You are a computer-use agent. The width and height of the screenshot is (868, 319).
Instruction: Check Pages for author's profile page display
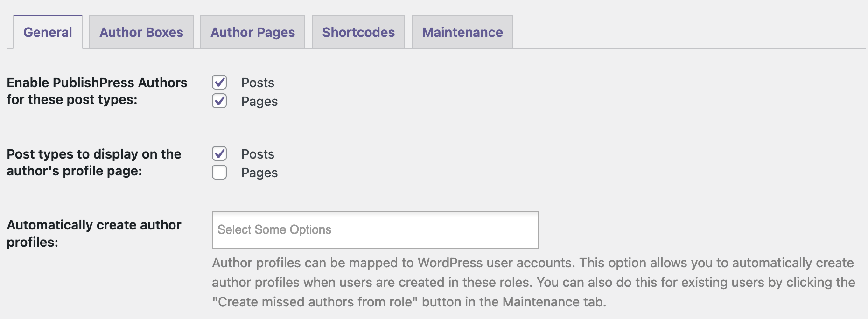[x=219, y=172]
